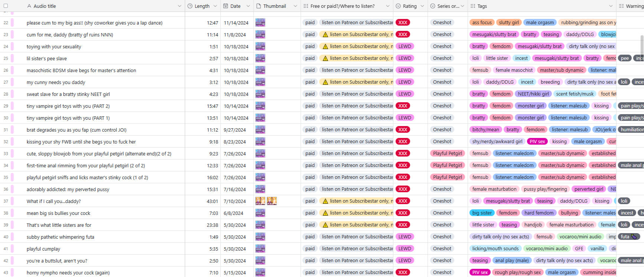Click the select icon beside Series header
The image size is (644, 277).
433,6
